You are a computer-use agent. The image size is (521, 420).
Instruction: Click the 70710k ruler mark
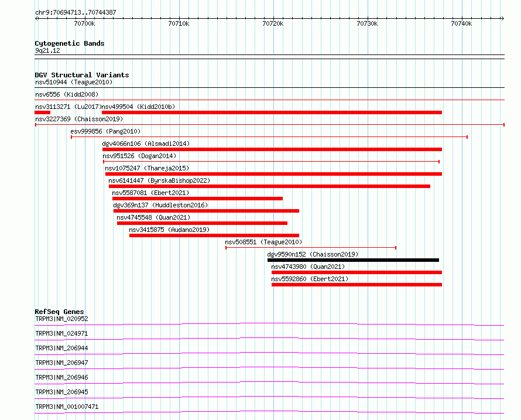[x=179, y=23]
